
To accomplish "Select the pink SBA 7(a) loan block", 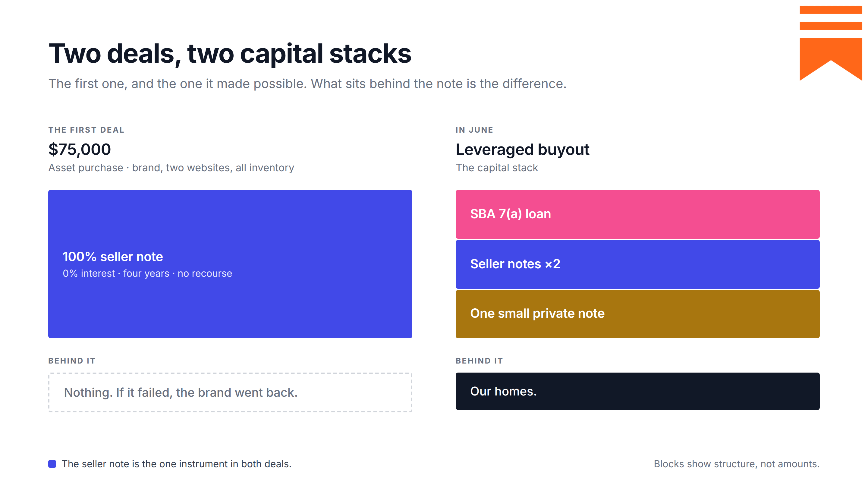I will click(637, 214).
